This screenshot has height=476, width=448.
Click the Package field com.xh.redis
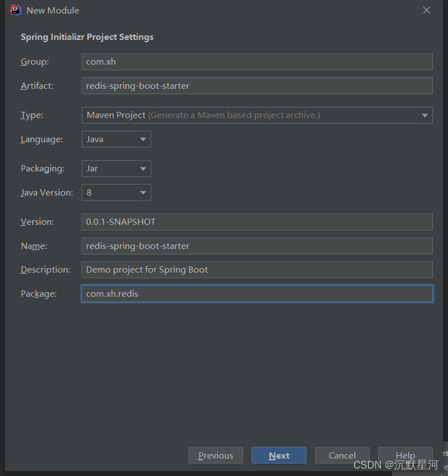click(257, 293)
